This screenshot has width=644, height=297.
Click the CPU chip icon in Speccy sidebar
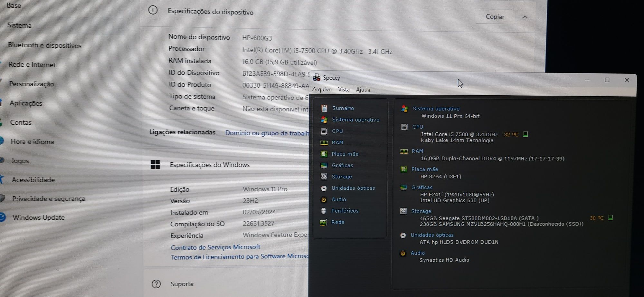click(x=324, y=131)
